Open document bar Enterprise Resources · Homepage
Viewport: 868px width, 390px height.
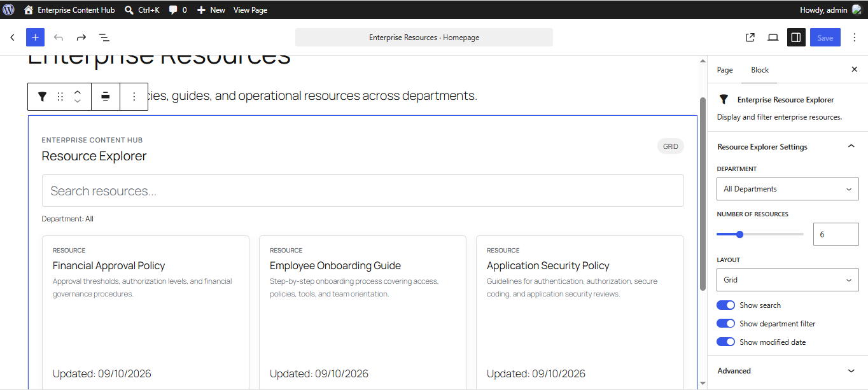pyautogui.click(x=424, y=38)
